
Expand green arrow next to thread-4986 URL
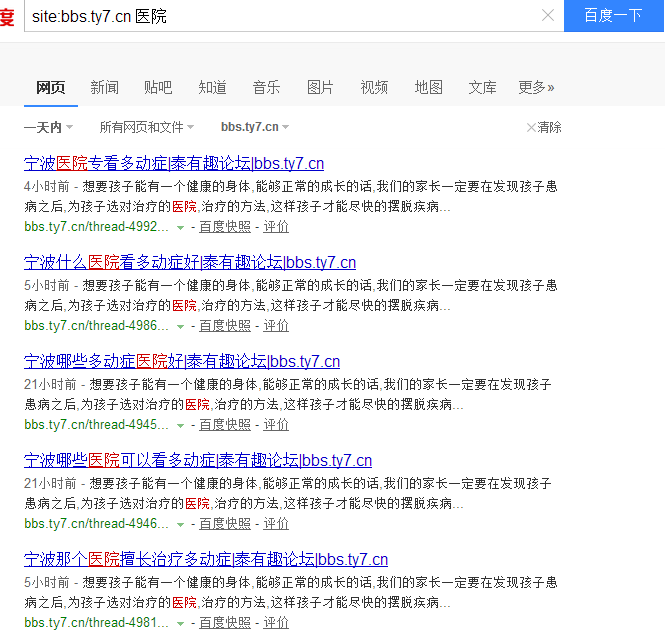(181, 326)
